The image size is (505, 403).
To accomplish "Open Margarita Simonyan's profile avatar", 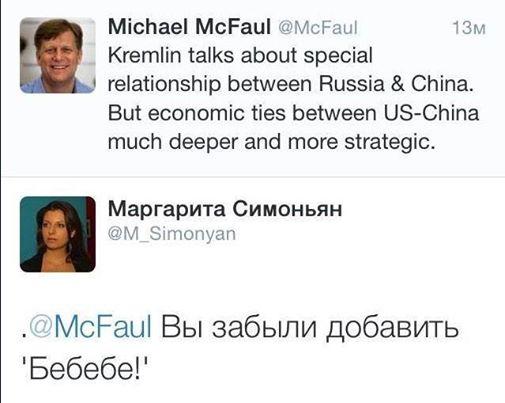I will click(x=58, y=234).
